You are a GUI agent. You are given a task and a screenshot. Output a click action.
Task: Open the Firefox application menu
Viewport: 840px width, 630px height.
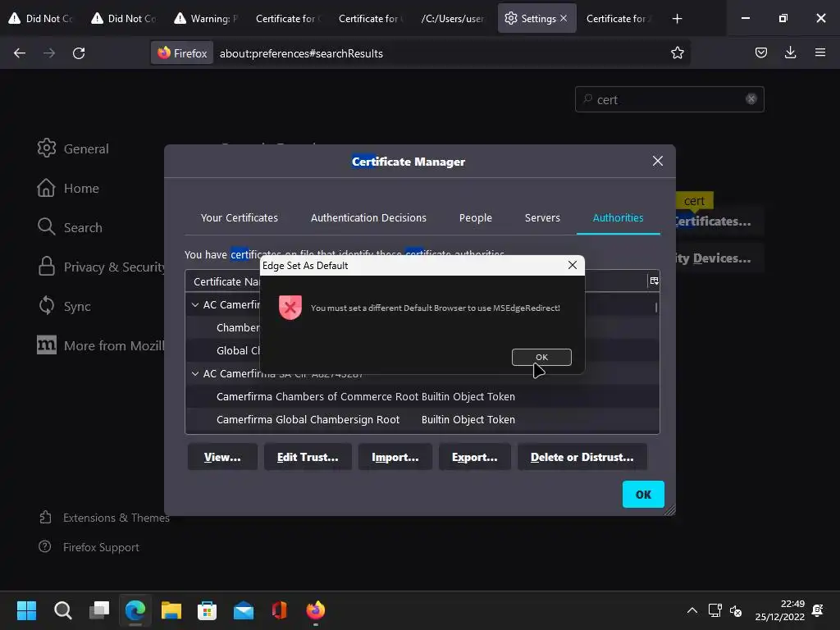819,52
